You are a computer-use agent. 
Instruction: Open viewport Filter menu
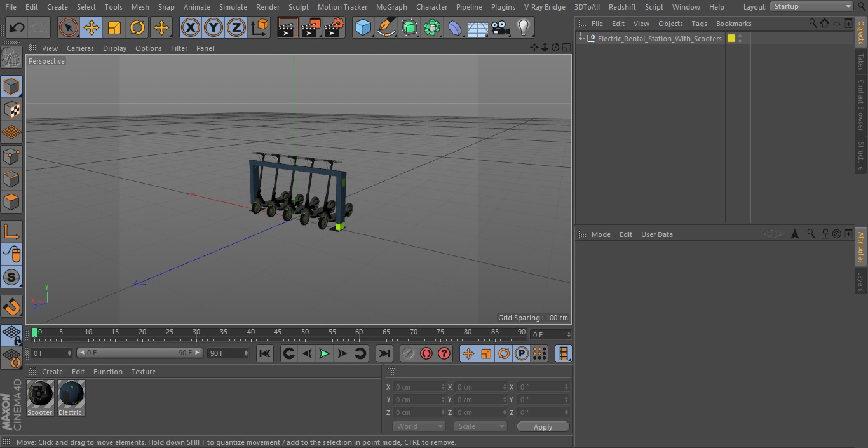point(179,48)
